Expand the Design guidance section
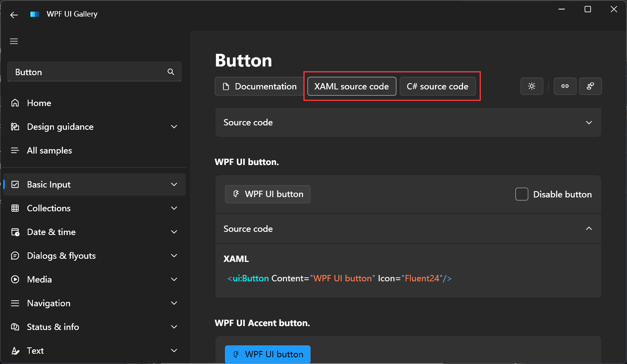The height and width of the screenshot is (364, 627). [174, 127]
